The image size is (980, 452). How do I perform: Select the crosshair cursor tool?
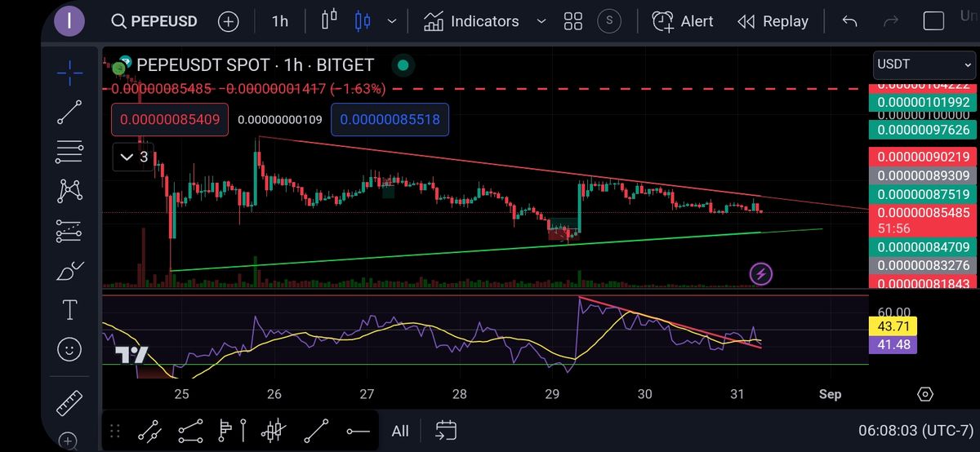pos(70,73)
